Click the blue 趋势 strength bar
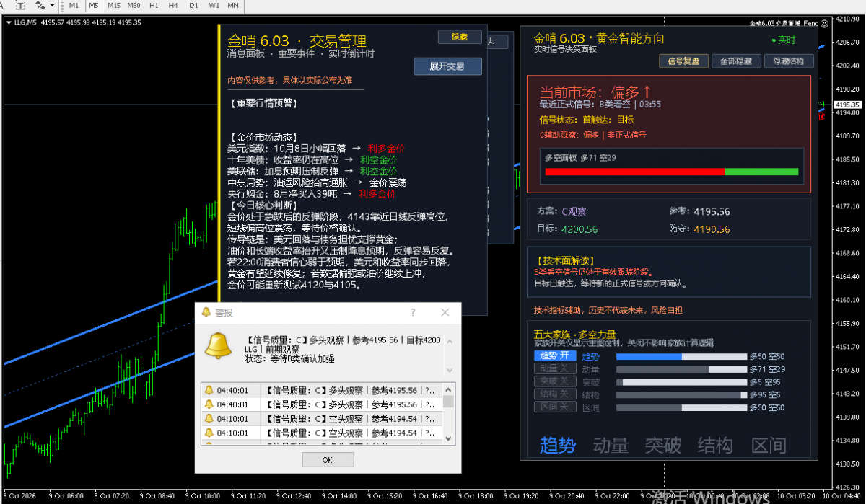Viewport: 866px width, 504px height. click(681, 357)
